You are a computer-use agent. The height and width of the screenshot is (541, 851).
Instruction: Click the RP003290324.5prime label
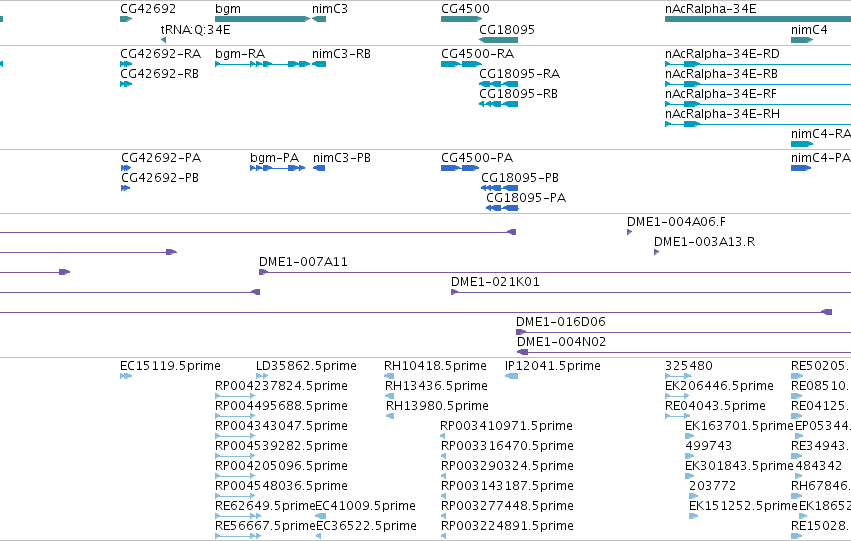tap(507, 467)
